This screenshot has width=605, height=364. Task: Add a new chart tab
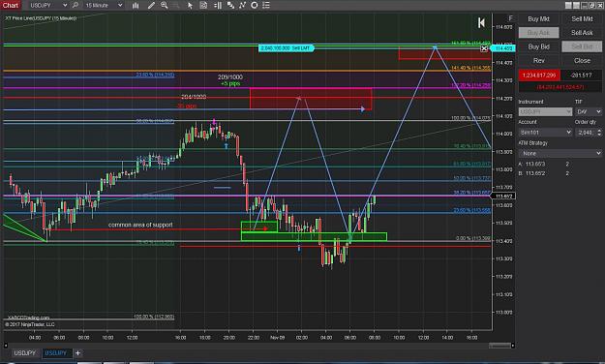point(77,352)
